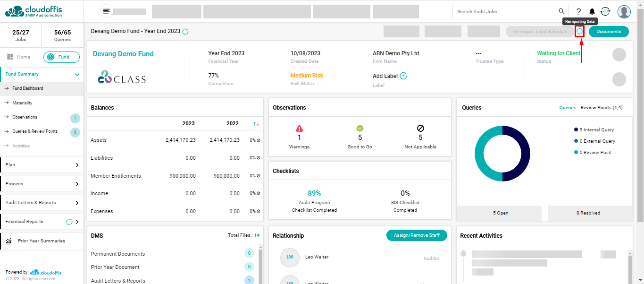Screen dimensions: 644x284
Task: Click the user avatar icon
Action: click(624, 12)
